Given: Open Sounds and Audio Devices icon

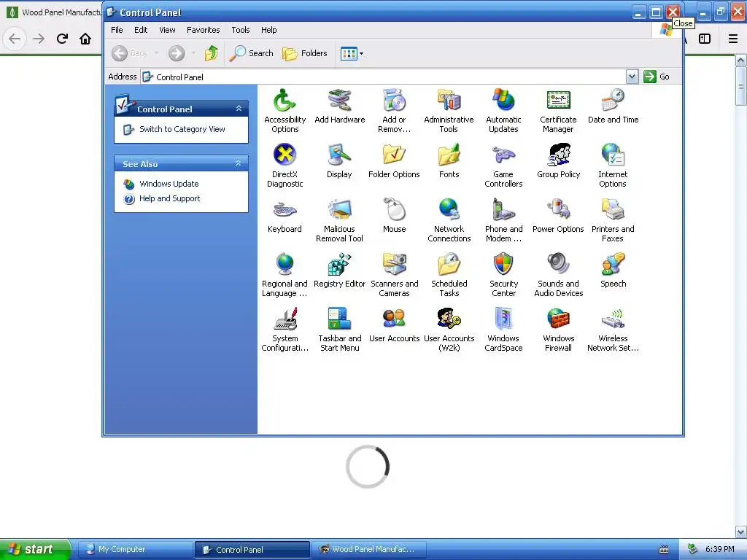Looking at the screenshot, I should (x=558, y=275).
